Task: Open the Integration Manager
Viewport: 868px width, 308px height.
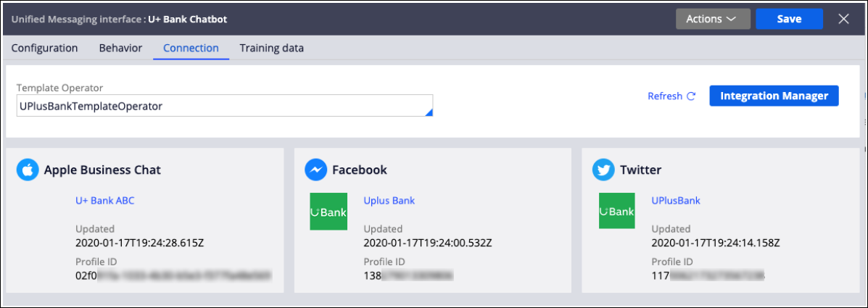Action: tap(774, 96)
